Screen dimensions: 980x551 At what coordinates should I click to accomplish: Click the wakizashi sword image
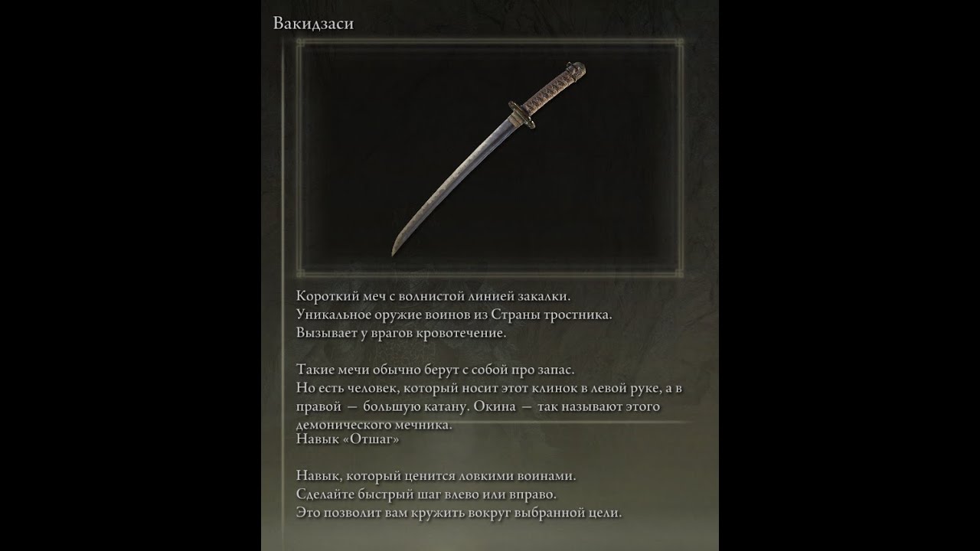489,158
